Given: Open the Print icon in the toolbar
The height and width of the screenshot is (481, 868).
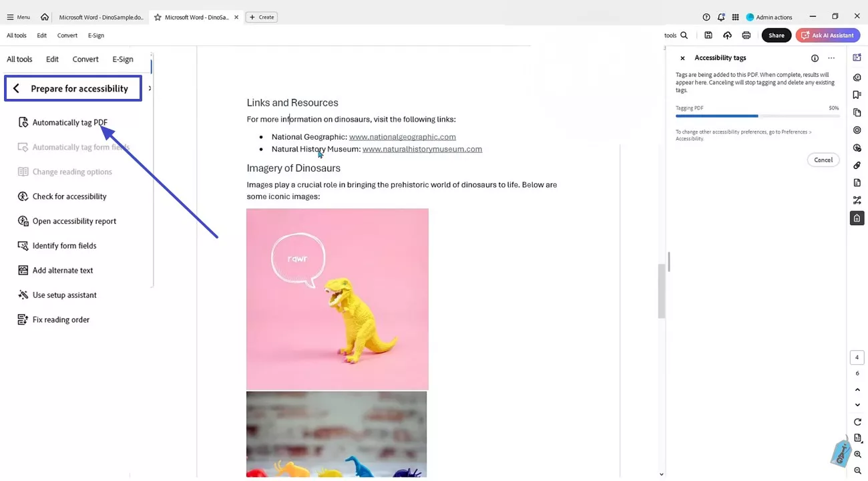Looking at the screenshot, I should (746, 35).
